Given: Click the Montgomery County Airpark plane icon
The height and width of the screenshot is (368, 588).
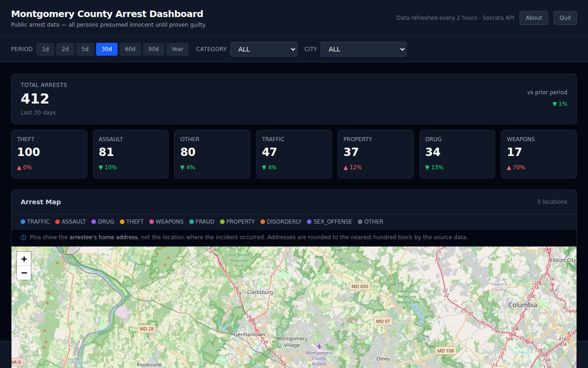Looking at the screenshot, I should coord(319,346).
